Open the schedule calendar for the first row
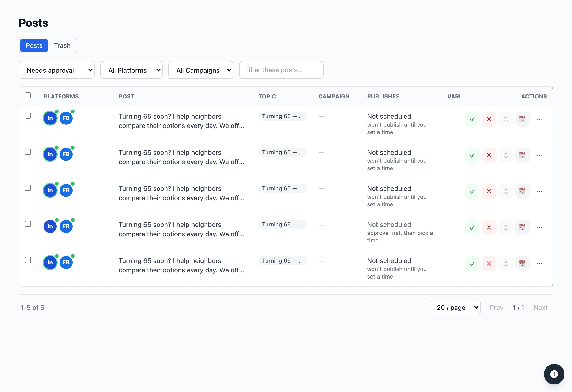 [523, 119]
